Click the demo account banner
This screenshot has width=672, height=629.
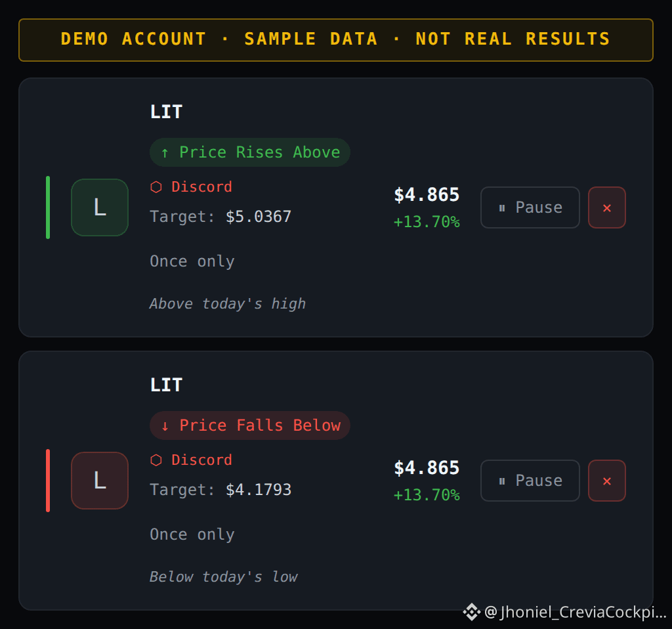click(x=336, y=40)
